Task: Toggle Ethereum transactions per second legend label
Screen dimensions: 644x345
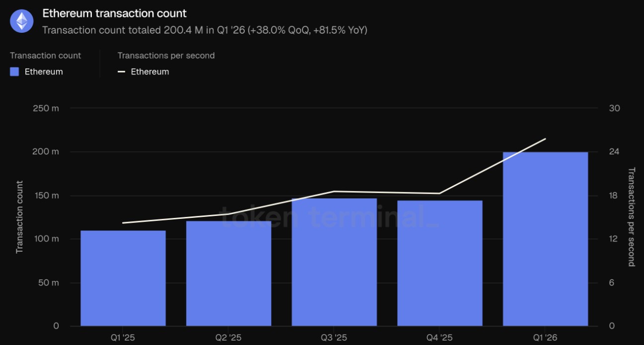Action: [x=150, y=71]
